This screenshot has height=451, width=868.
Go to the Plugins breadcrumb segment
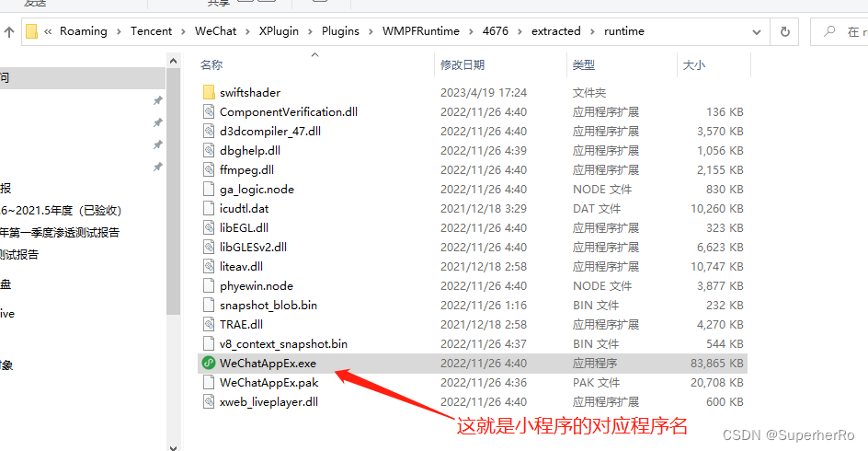pyautogui.click(x=340, y=31)
